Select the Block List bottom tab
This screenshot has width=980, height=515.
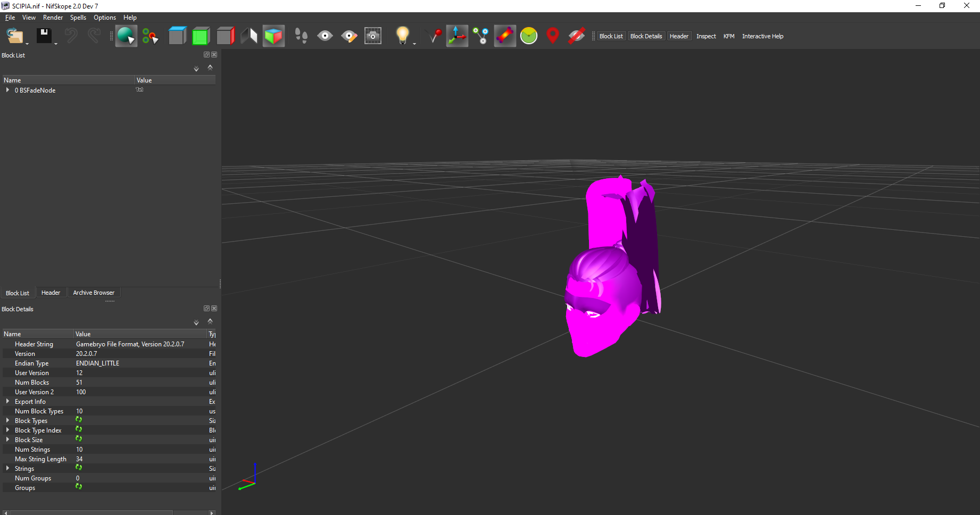(x=18, y=293)
